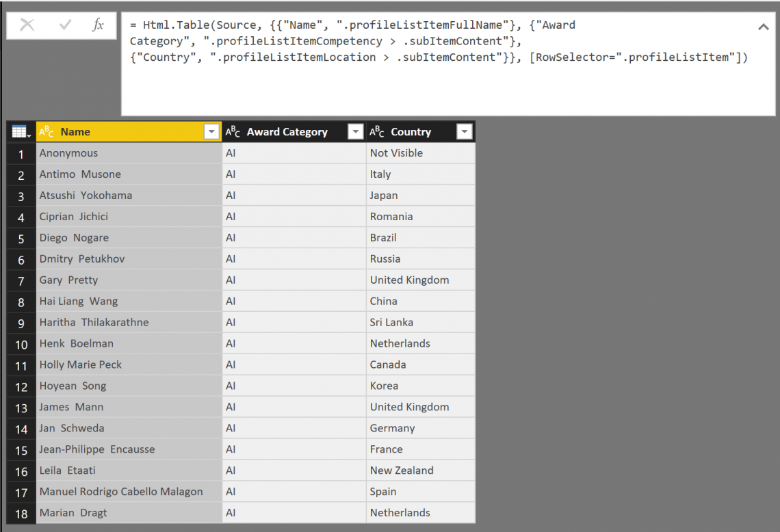Click 'AI' in Diego Nogare's row
The height and width of the screenshot is (532, 780).
[294, 238]
